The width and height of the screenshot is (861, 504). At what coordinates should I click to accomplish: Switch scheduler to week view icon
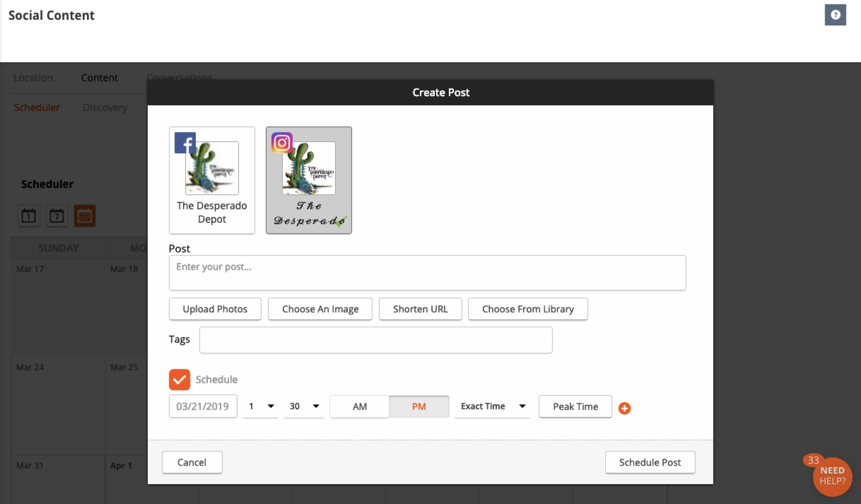click(x=57, y=216)
